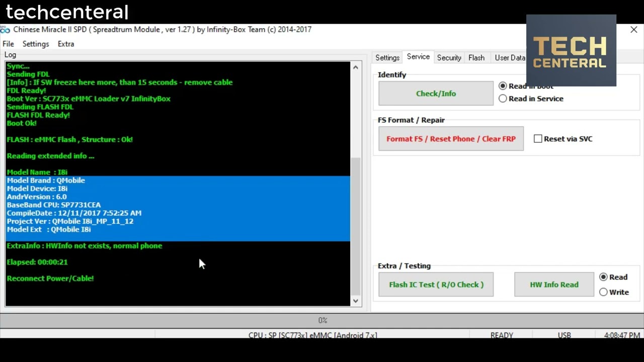This screenshot has height=362, width=644.
Task: Click the 'Elapsed: 00:00:21' log line
Action: 37,262
